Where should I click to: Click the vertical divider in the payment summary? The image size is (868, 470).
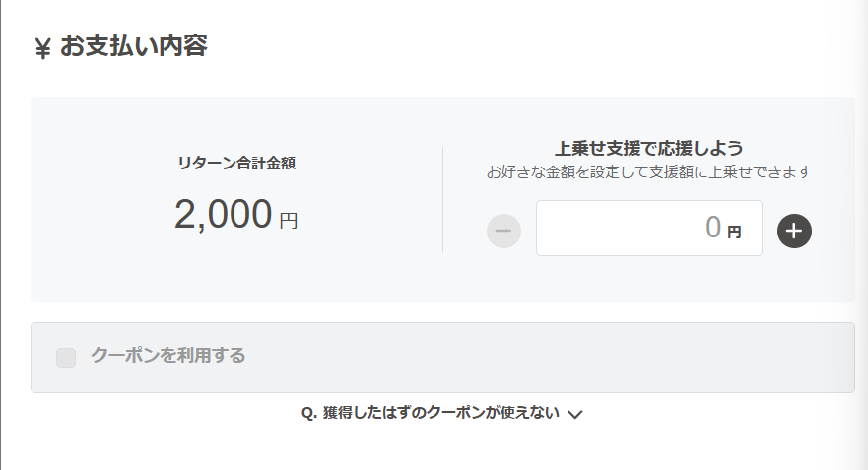coord(442,199)
